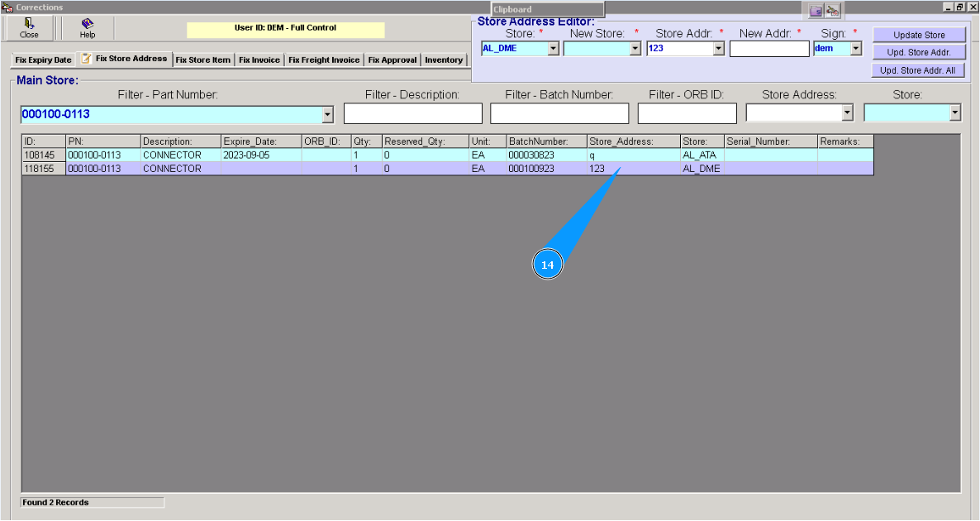Viewport: 980px width, 521px height.
Task: Open the Sign dropdown showing dem
Action: pos(856,49)
